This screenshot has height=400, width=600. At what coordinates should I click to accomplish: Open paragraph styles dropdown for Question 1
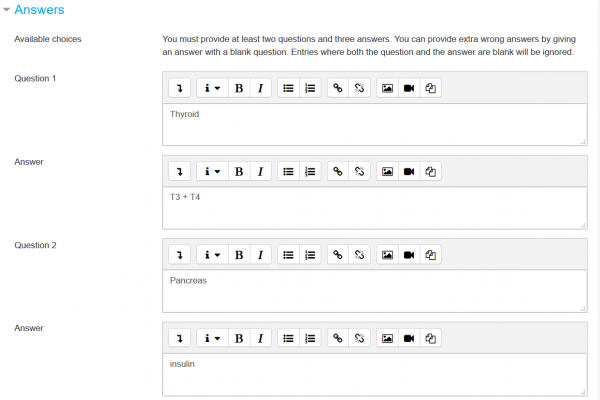coord(212,88)
